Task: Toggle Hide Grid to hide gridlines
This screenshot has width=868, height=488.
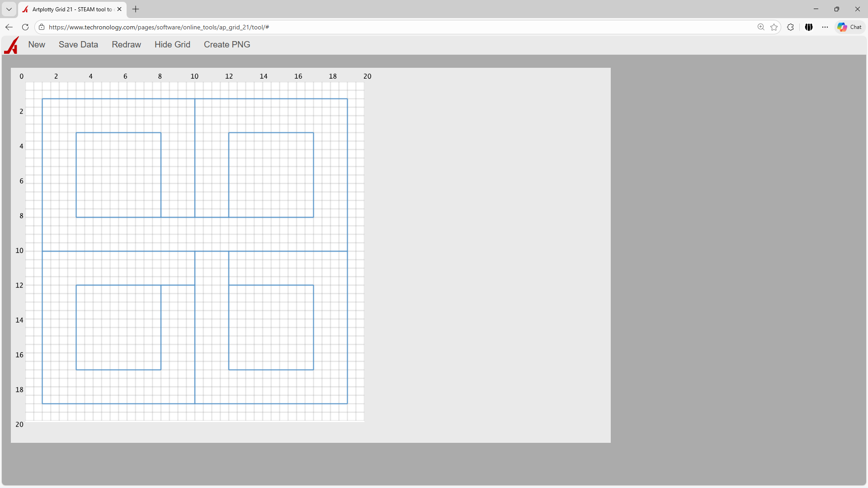Action: point(172,44)
